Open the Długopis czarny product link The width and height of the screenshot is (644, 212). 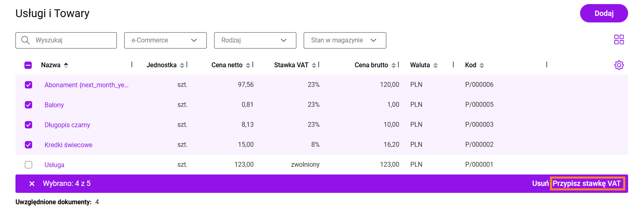coord(67,125)
